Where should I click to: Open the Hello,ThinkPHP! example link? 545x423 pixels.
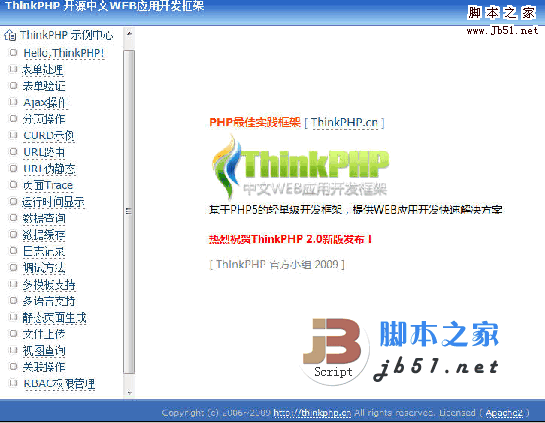pos(64,53)
